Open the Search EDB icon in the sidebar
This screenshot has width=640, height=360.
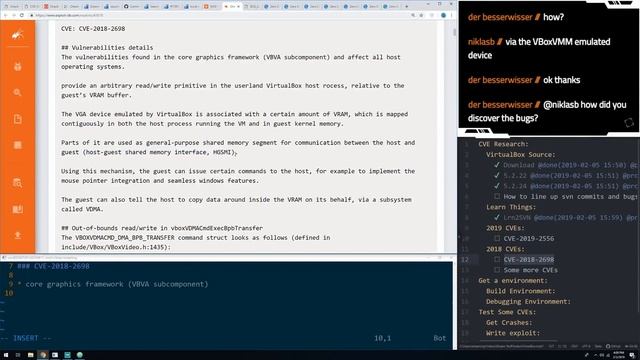click(x=18, y=183)
